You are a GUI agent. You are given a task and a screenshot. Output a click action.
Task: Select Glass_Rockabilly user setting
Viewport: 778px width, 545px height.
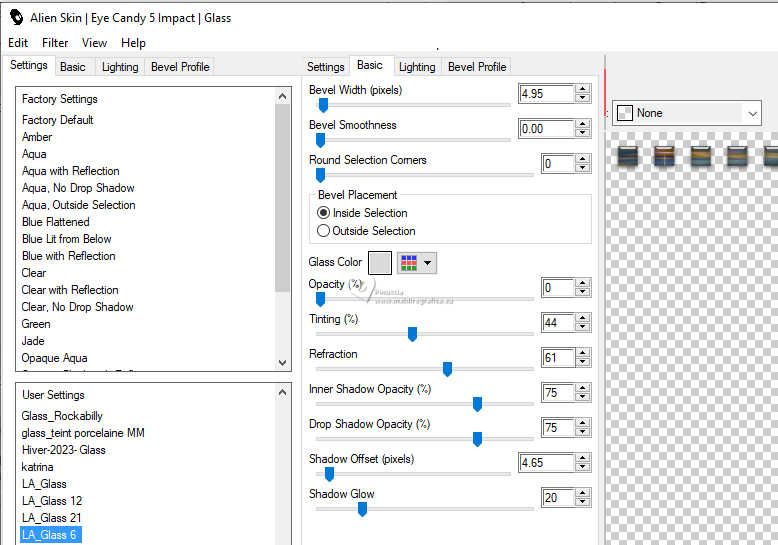(x=62, y=416)
